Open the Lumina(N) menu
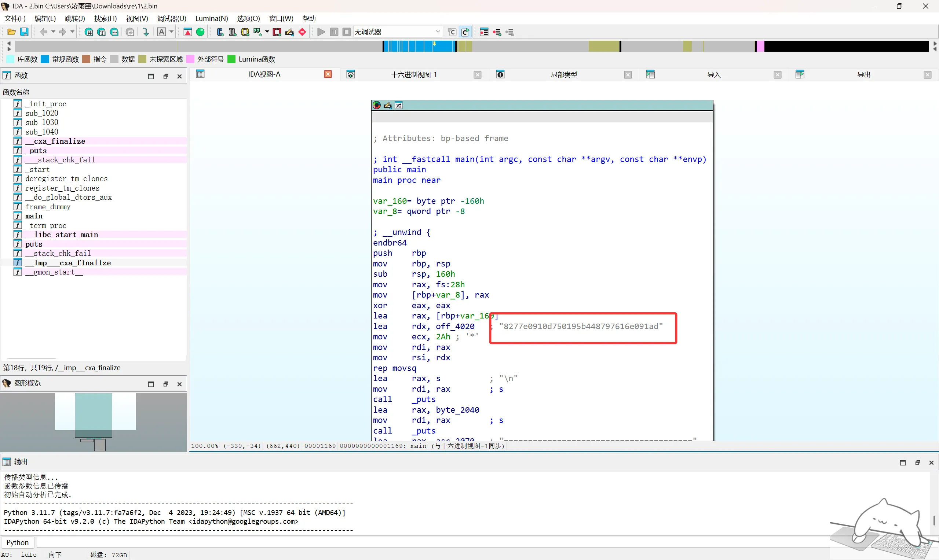939x560 pixels. click(211, 18)
